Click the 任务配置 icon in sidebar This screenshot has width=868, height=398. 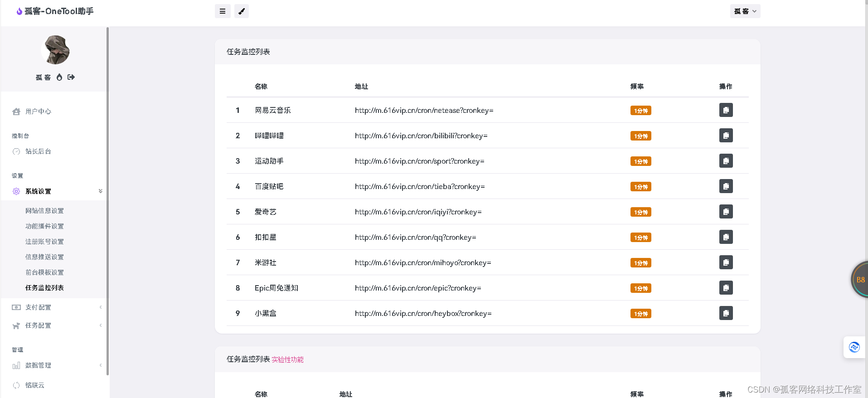coord(16,325)
